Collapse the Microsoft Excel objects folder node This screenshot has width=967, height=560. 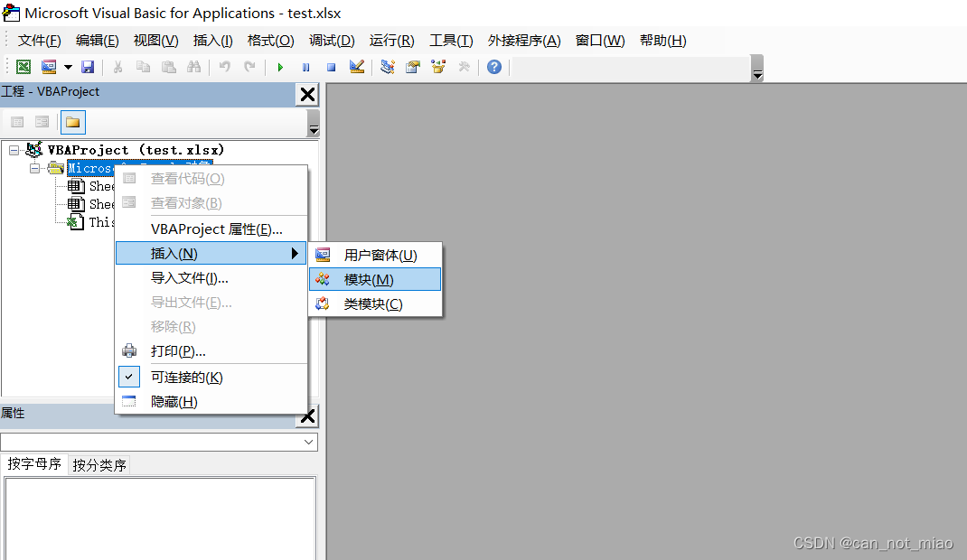[35, 168]
